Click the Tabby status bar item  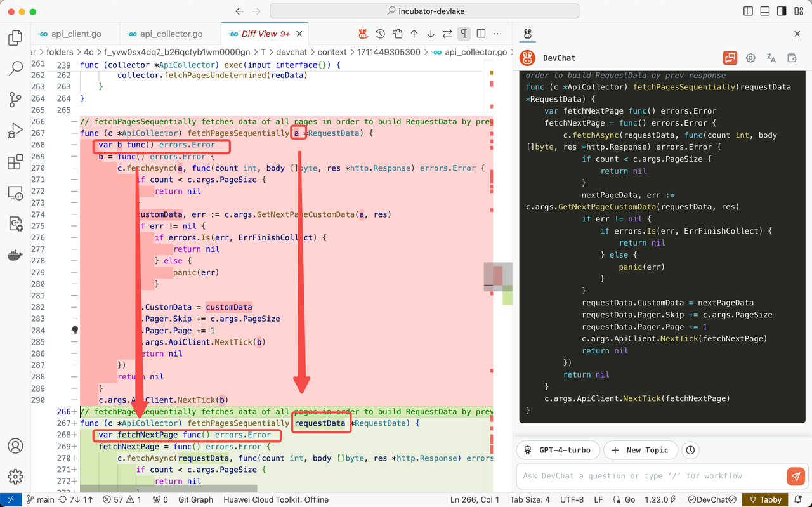pyautogui.click(x=766, y=500)
